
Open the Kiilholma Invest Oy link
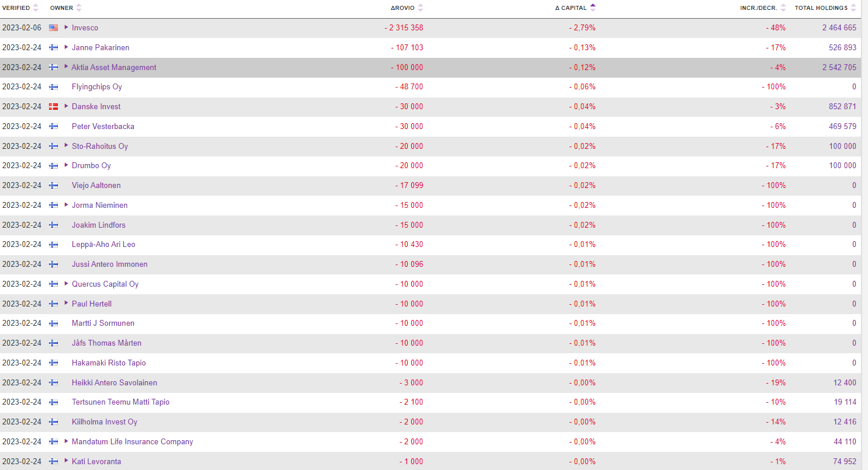pos(105,422)
